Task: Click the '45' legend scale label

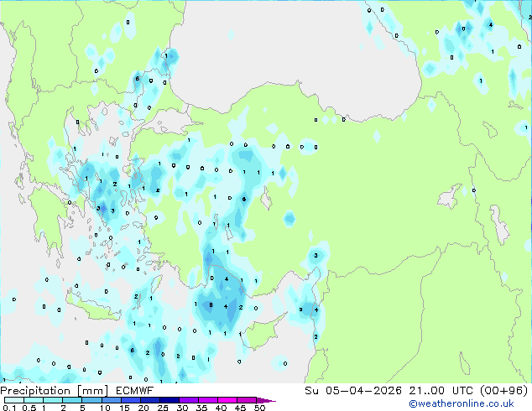Action: click(x=241, y=408)
